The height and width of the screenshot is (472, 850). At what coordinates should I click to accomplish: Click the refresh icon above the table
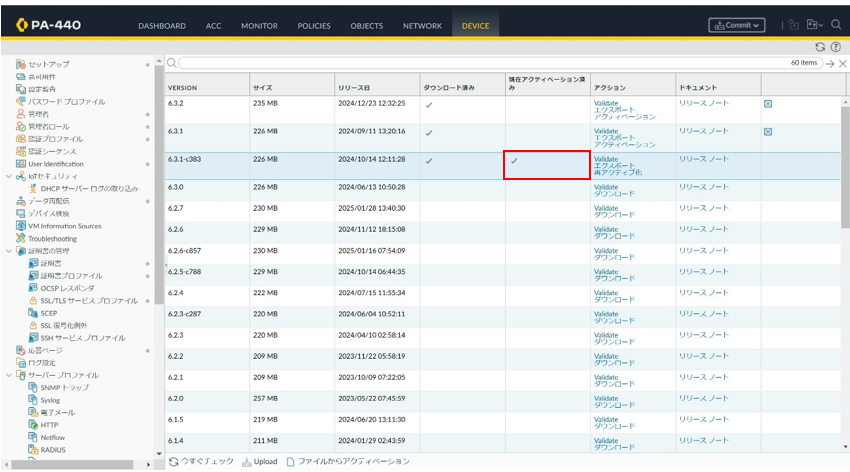coord(820,47)
